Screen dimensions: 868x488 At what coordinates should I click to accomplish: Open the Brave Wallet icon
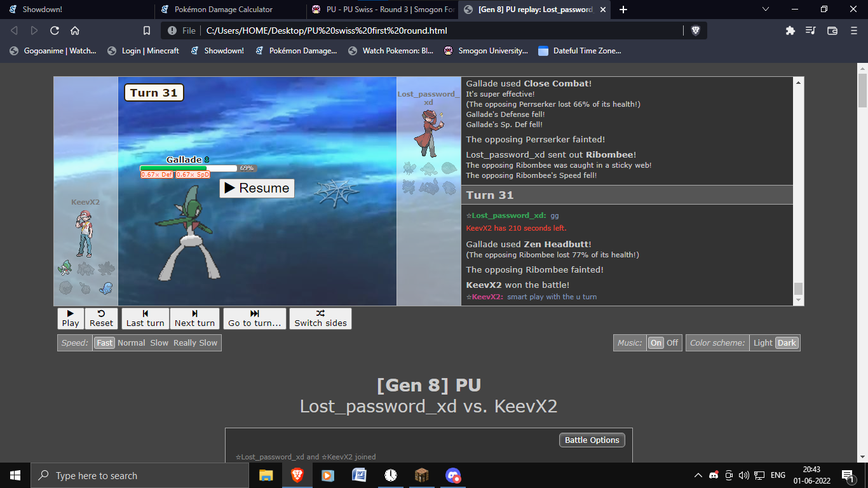pyautogui.click(x=832, y=30)
